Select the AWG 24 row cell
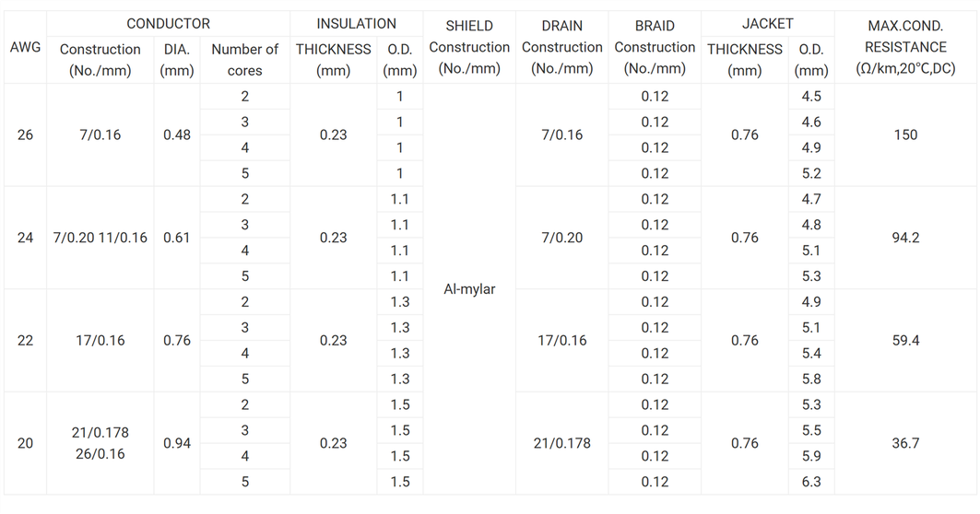 coord(25,238)
